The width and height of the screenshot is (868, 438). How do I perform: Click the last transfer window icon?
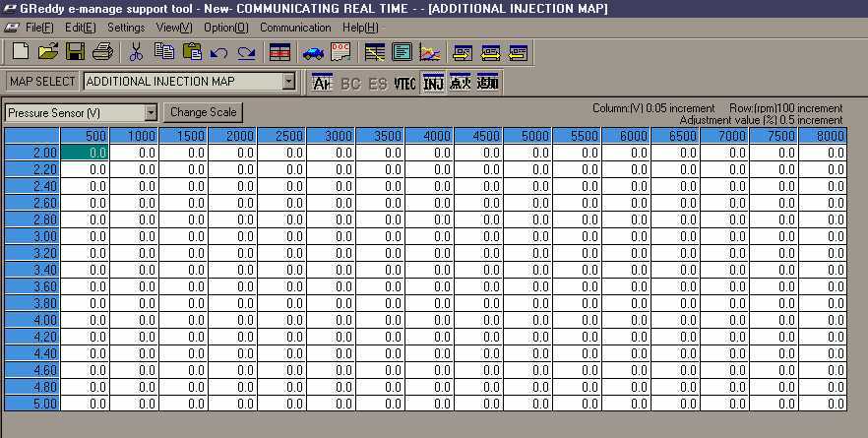tap(518, 52)
